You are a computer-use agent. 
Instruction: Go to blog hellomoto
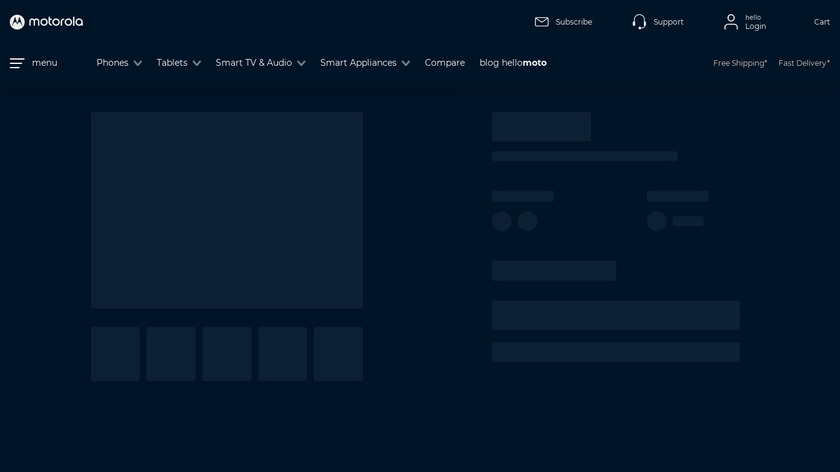(513, 63)
